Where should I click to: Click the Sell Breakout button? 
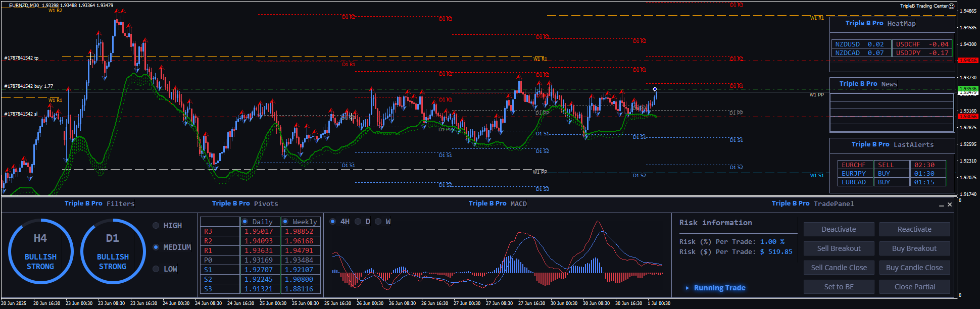[839, 248]
